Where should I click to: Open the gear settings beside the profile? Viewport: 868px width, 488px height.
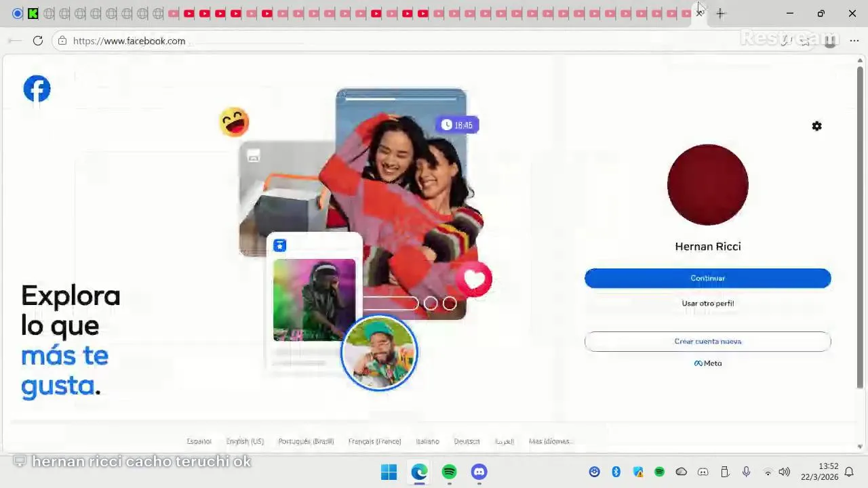[x=816, y=126]
